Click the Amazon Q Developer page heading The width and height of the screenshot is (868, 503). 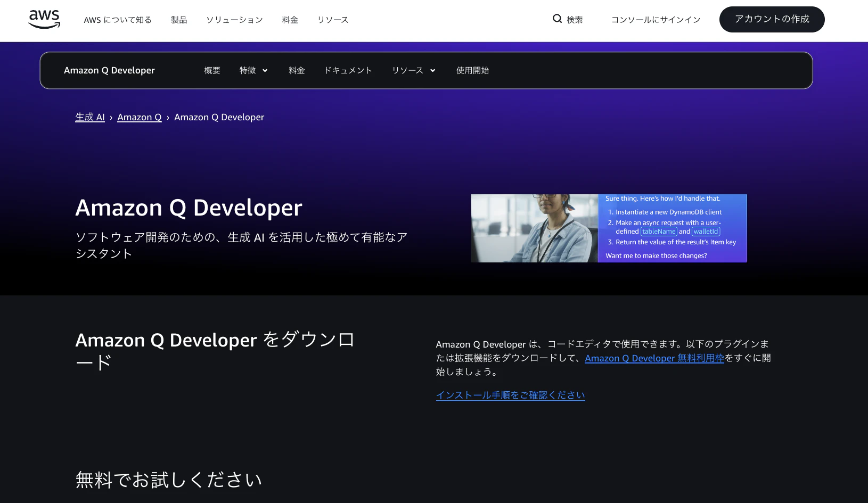click(189, 208)
